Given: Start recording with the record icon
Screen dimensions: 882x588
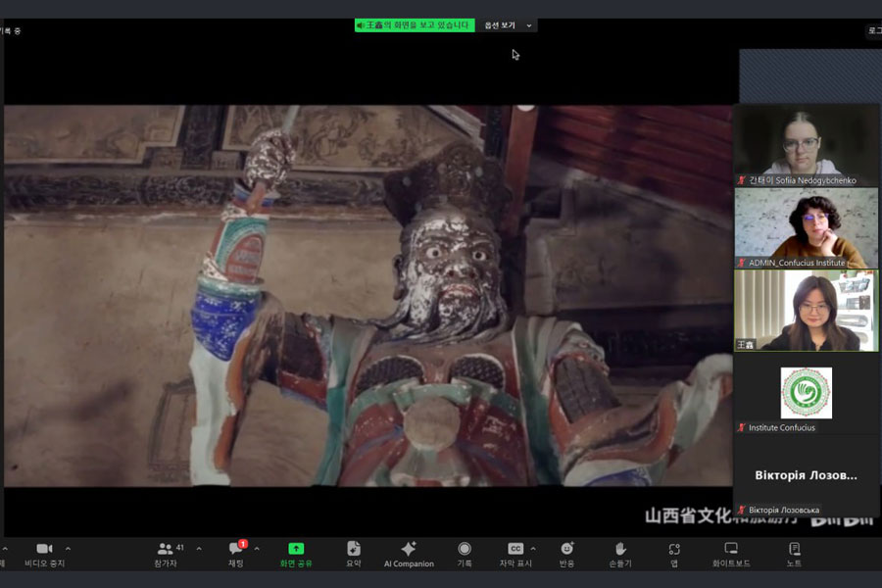Looking at the screenshot, I should click(x=465, y=555).
